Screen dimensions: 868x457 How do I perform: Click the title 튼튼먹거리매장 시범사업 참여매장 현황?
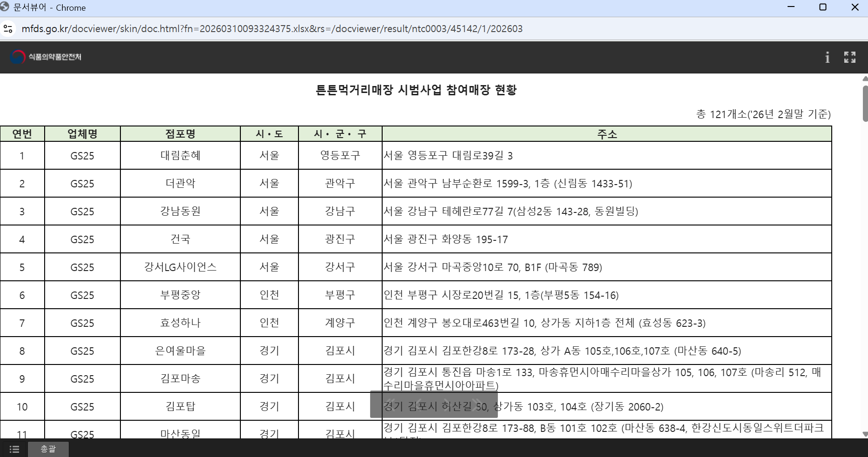(x=416, y=90)
